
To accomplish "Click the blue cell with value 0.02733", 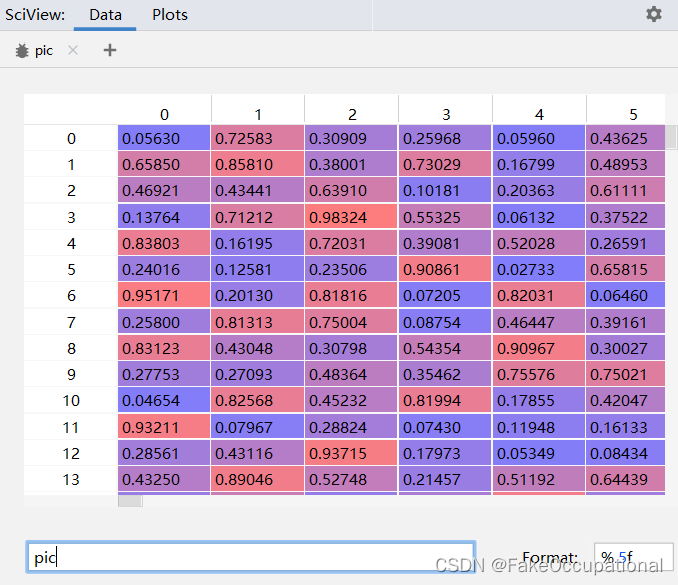I will point(539,269).
